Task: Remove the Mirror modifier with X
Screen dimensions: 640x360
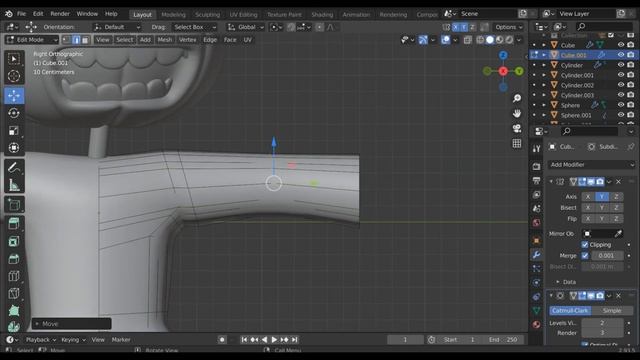Action: click(x=618, y=182)
